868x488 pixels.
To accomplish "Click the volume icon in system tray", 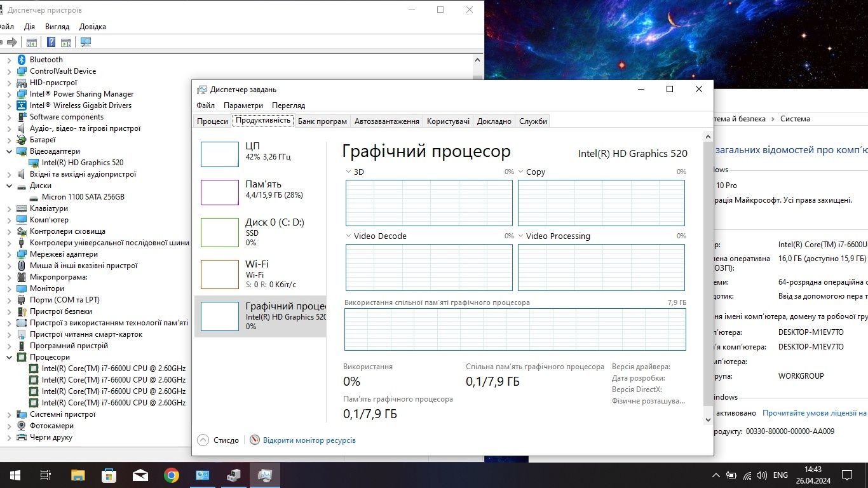I will [762, 475].
